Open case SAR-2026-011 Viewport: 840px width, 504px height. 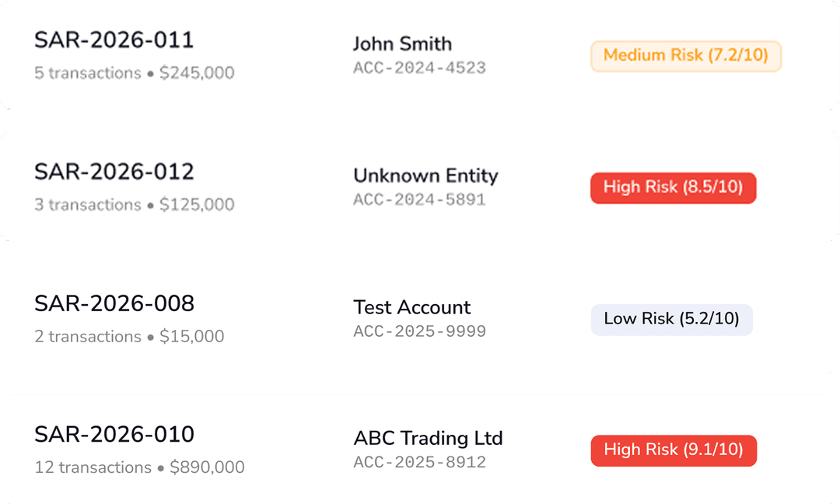pos(114,40)
